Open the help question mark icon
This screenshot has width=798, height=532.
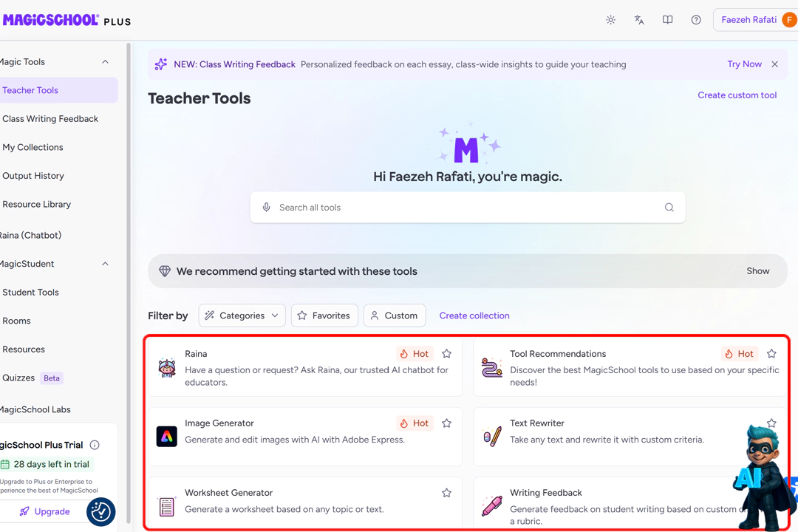tap(696, 20)
